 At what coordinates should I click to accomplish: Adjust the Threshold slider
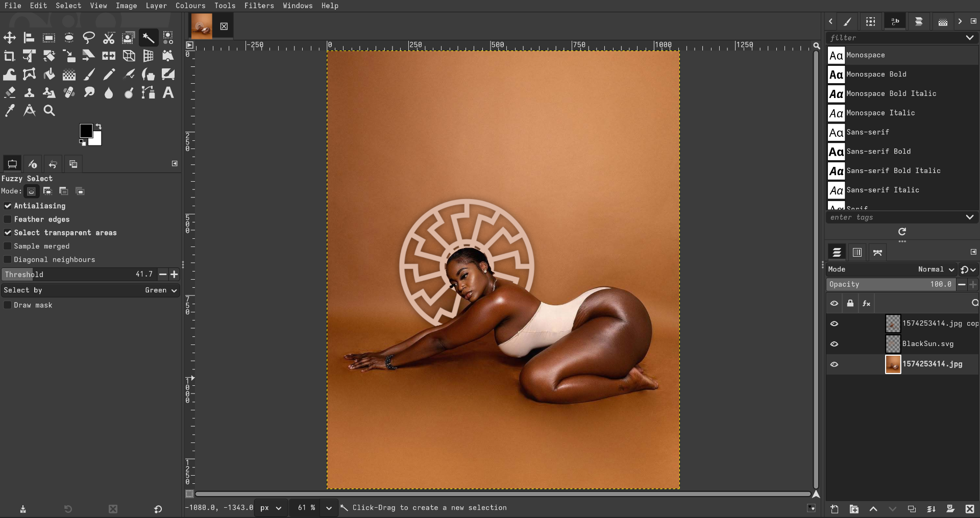point(80,275)
